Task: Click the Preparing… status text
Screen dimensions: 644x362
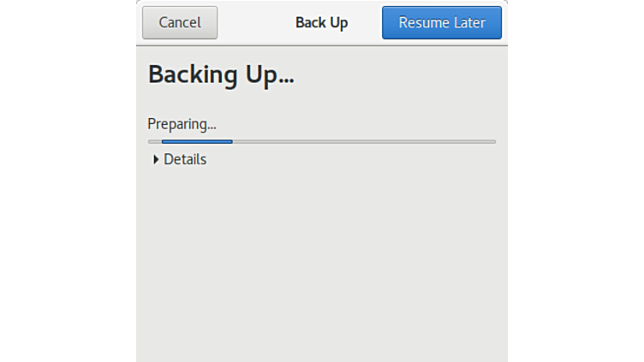Action: [182, 124]
